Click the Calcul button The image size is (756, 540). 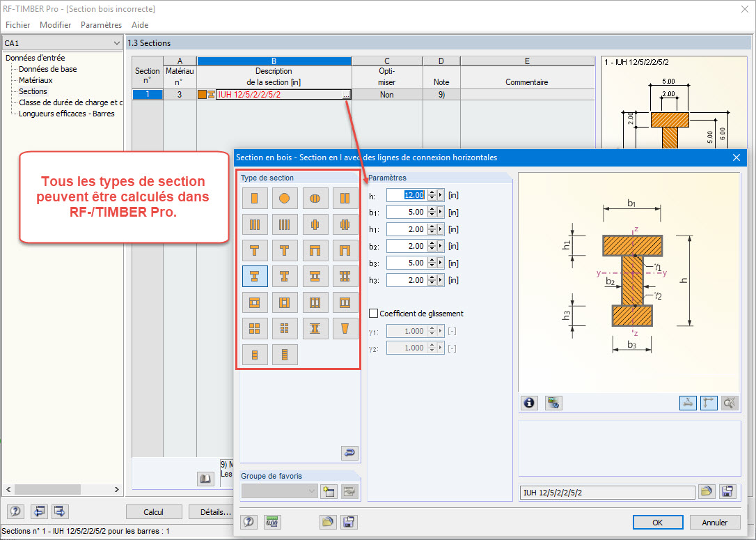tap(153, 511)
